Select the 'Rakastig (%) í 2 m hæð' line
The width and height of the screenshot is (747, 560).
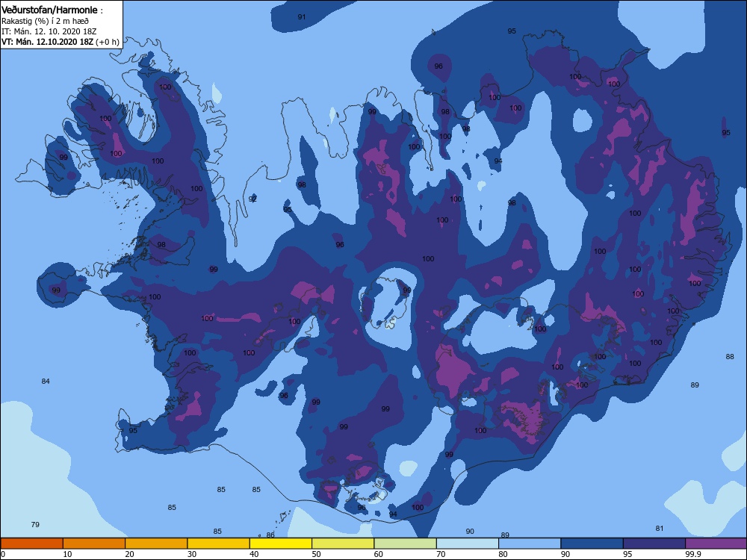click(45, 21)
